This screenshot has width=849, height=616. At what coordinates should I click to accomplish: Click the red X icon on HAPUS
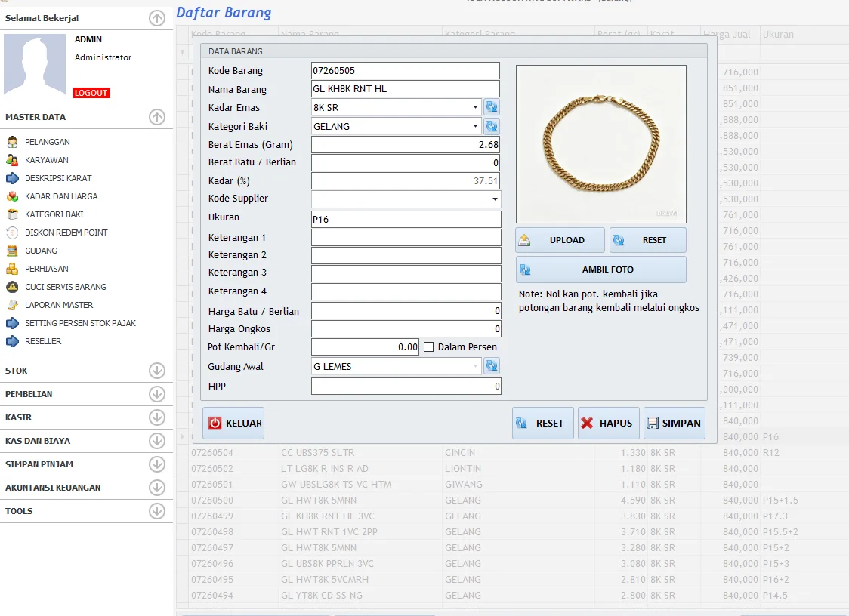pyautogui.click(x=587, y=423)
